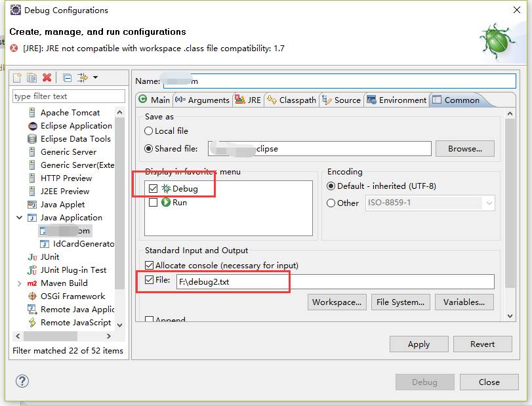The image size is (532, 406).
Task: Click the Browse... button
Action: (x=464, y=149)
